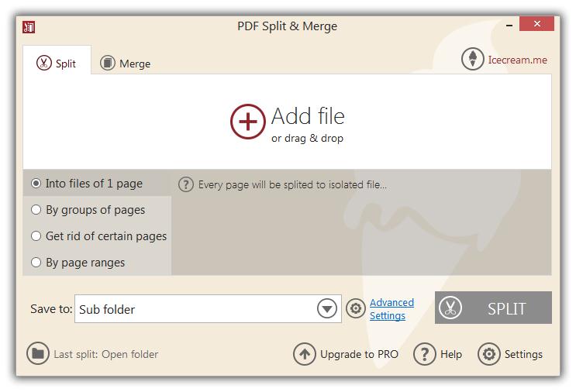Select Get rid of certain pages
Image resolution: width=576 pixels, height=392 pixels.
pyautogui.click(x=36, y=236)
